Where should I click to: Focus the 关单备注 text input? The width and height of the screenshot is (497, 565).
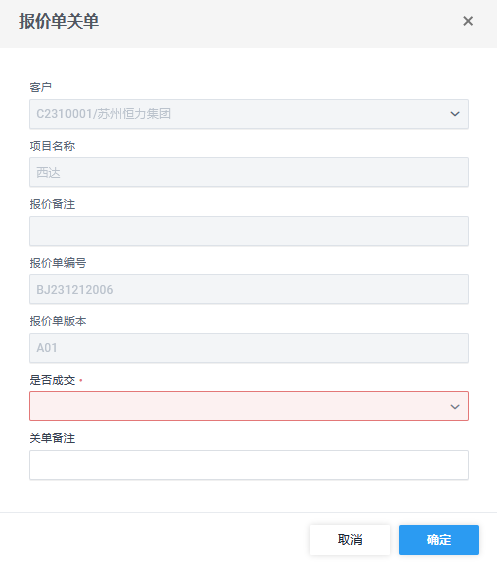pos(249,465)
